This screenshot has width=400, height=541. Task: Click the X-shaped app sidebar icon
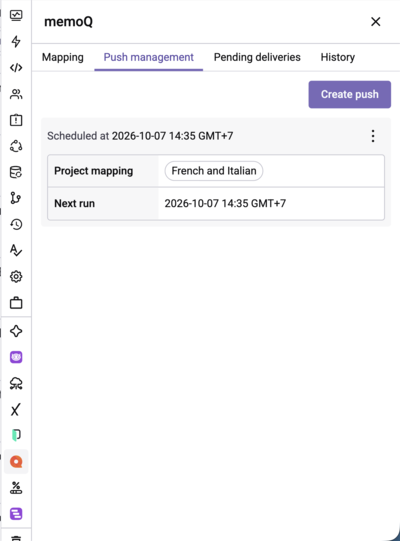point(16,410)
